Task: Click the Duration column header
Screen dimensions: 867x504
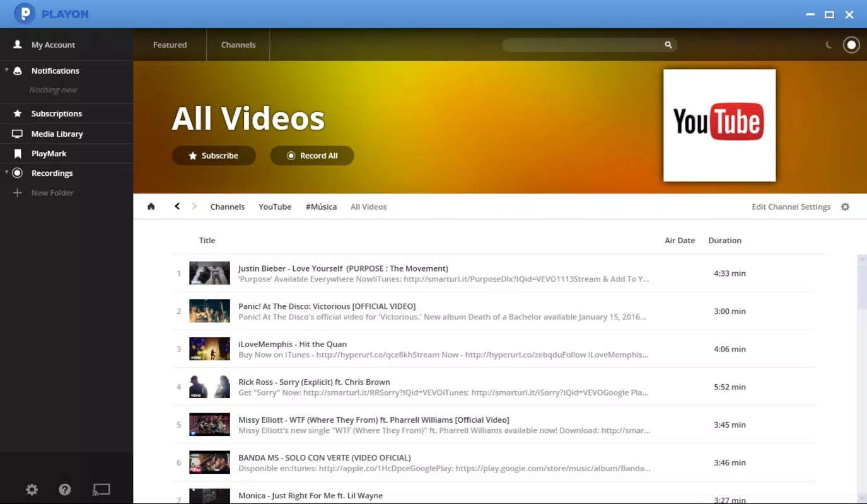Action: 724,240
